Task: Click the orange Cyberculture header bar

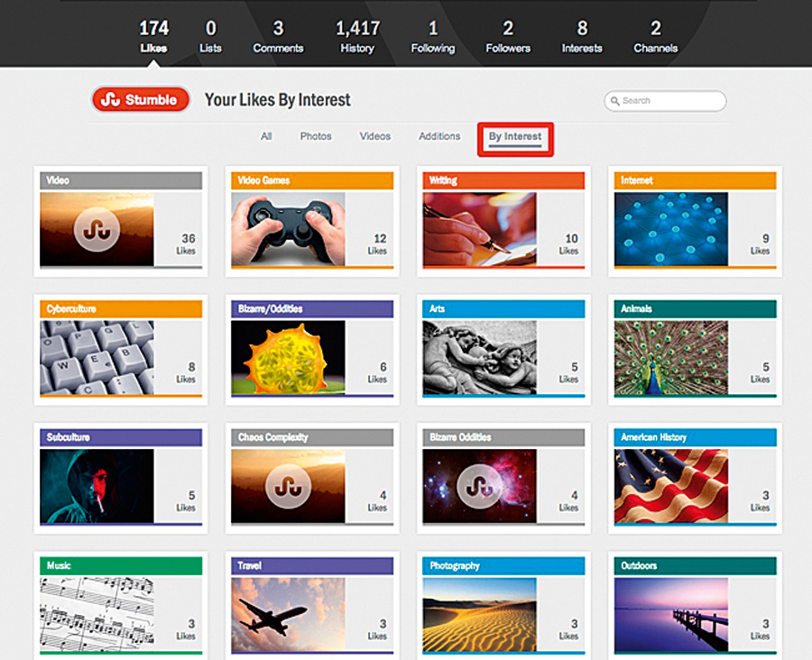Action: [x=121, y=309]
